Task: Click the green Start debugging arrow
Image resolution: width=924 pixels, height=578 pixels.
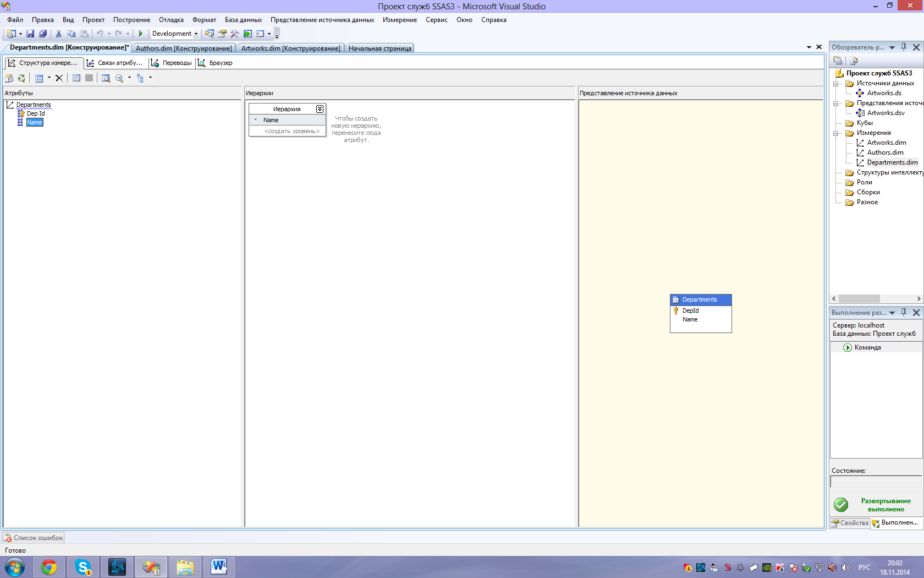Action: [141, 34]
